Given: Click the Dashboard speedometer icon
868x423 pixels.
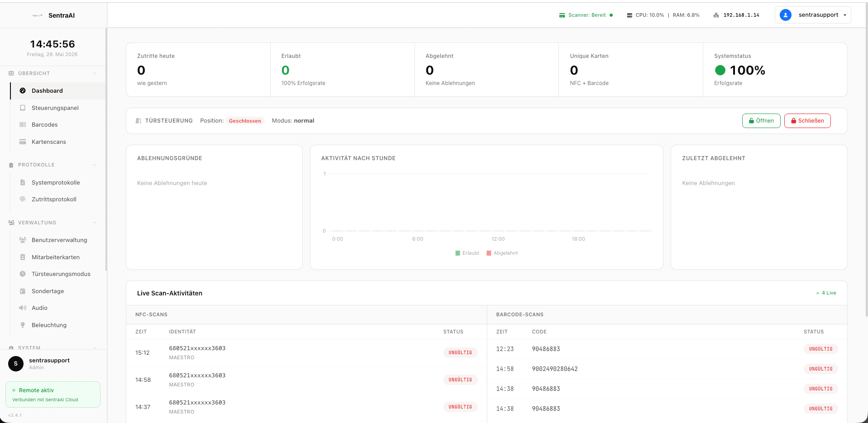Looking at the screenshot, I should (x=23, y=90).
